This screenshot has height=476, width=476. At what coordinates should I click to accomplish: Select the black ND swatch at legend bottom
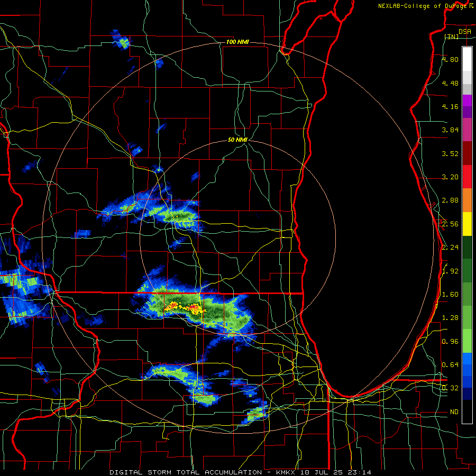tap(467, 411)
